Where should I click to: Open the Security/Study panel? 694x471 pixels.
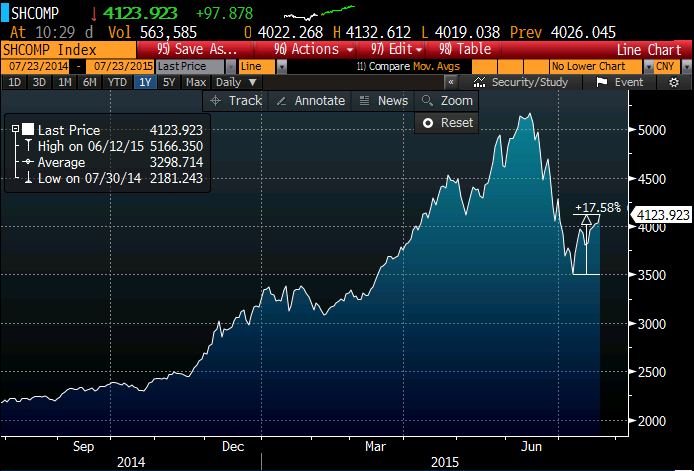(520, 82)
